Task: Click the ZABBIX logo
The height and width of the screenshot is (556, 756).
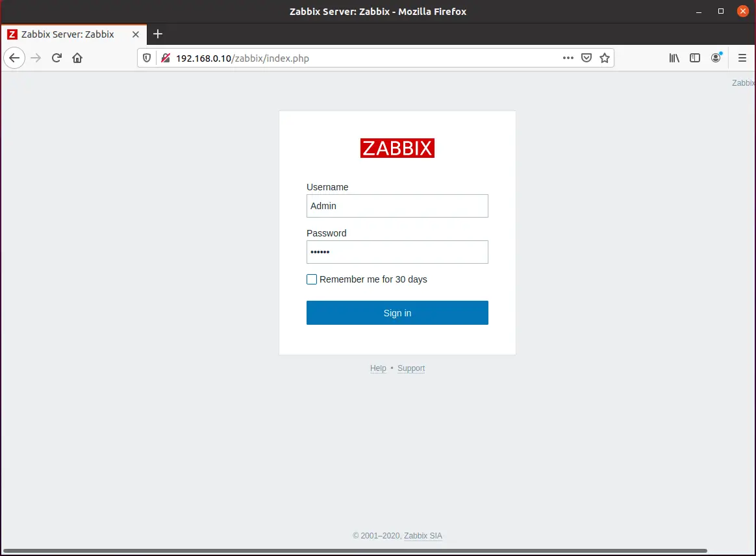Action: 397,148
